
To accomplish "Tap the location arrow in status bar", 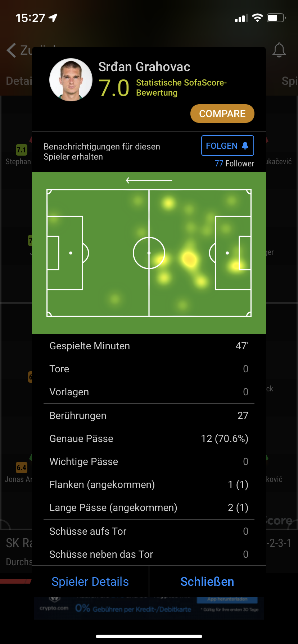I will tap(53, 18).
